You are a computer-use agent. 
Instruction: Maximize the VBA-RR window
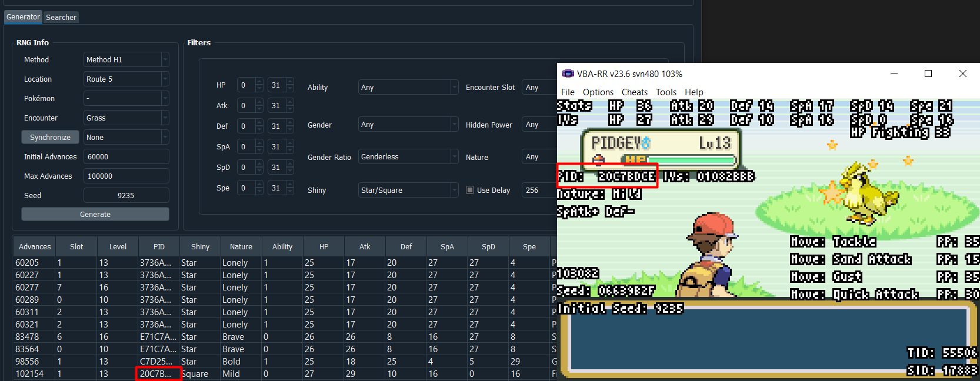[928, 73]
